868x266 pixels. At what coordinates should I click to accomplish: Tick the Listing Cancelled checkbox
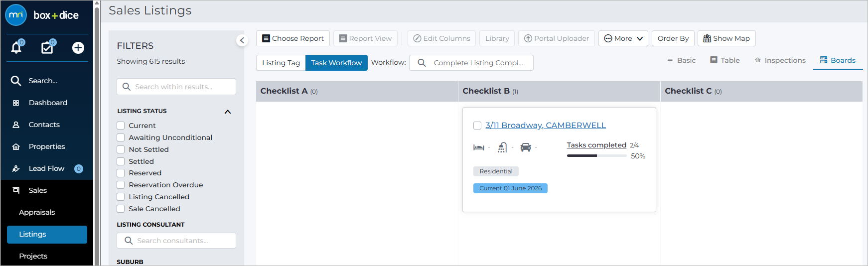[x=121, y=197]
